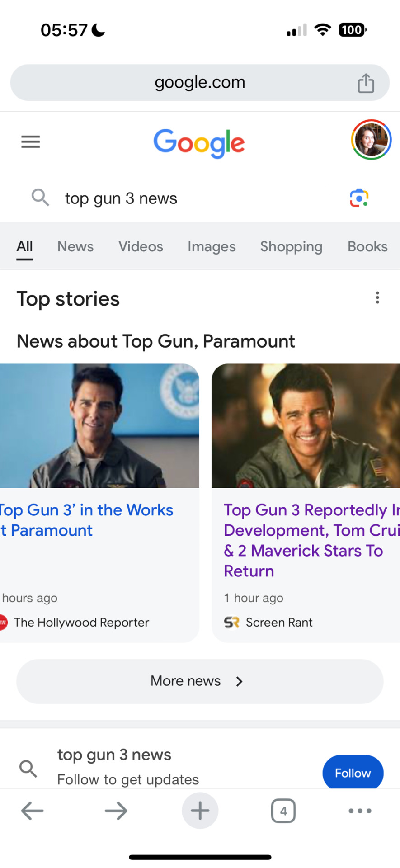Image resolution: width=400 pixels, height=868 pixels.
Task: Switch to the News tab
Action: coord(75,246)
